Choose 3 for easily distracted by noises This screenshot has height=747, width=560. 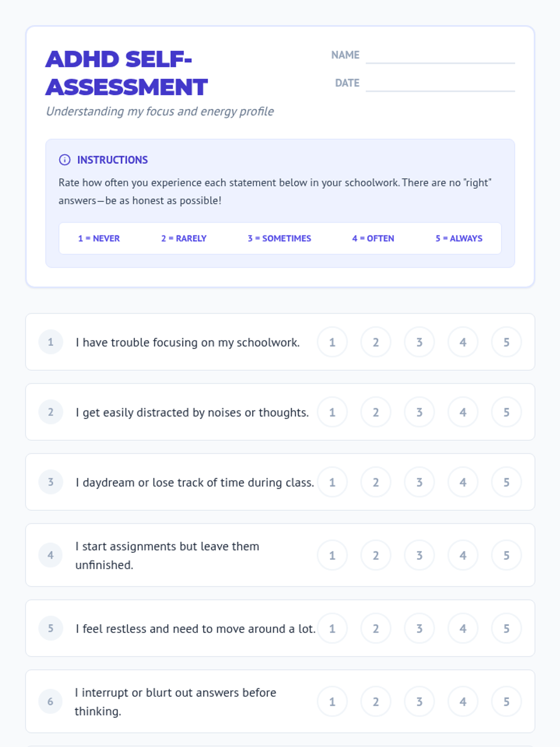[420, 412]
